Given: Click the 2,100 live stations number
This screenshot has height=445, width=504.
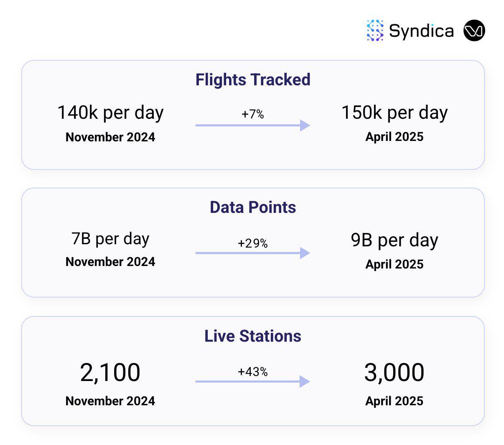Looking at the screenshot, I should coord(110,372).
